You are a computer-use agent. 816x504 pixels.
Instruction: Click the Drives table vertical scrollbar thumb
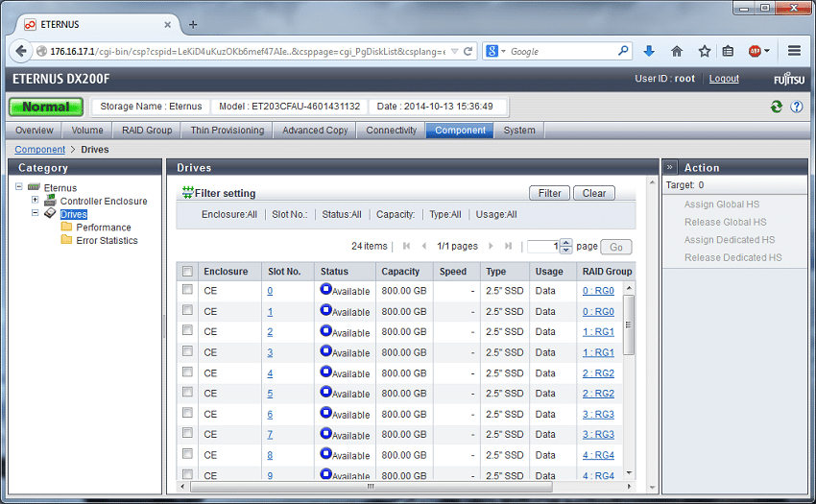(629, 324)
